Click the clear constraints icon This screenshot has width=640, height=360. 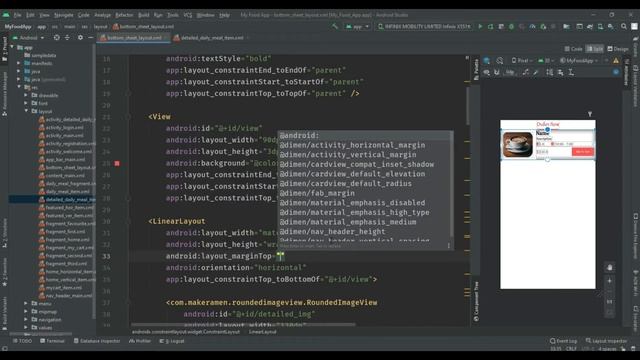[x=525, y=72]
